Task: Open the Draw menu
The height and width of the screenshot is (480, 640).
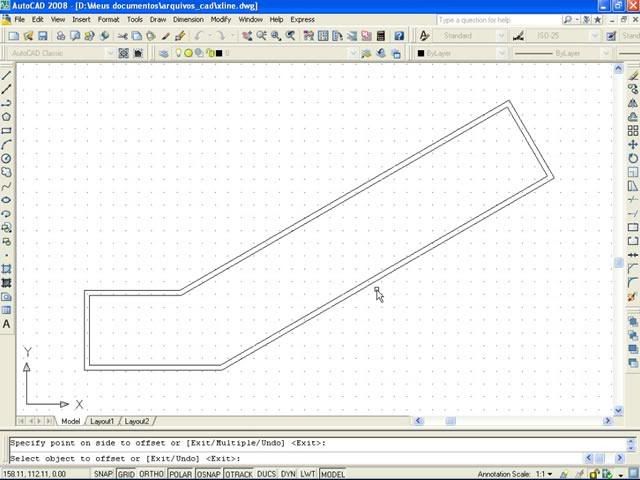Action: click(x=158, y=20)
